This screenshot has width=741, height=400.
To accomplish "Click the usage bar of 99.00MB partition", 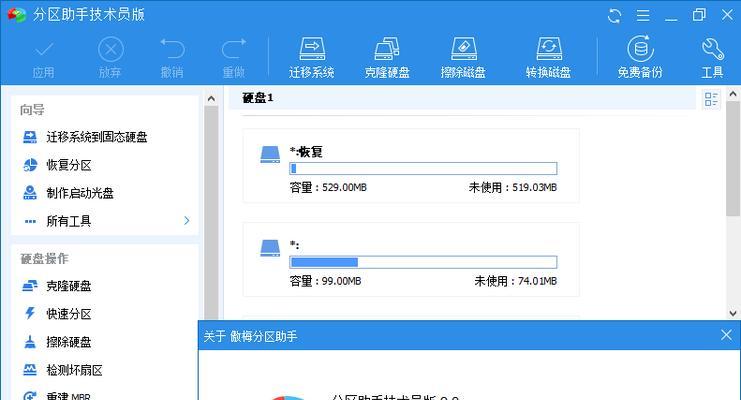I will (423, 262).
